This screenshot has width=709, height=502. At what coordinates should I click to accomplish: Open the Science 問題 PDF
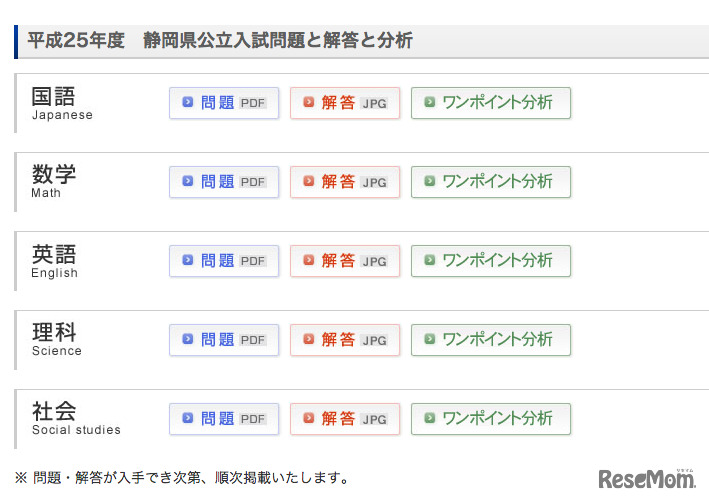click(x=224, y=340)
